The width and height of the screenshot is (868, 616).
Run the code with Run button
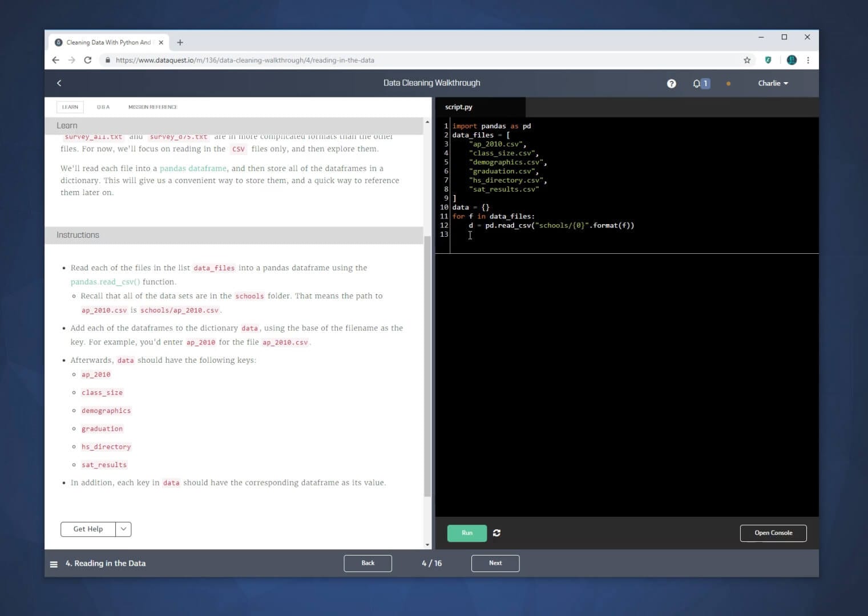[467, 533]
